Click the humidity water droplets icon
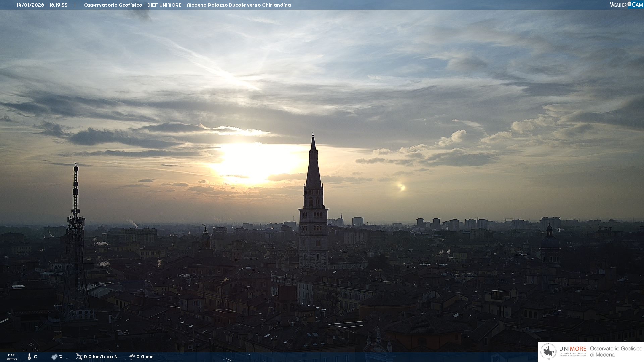This screenshot has height=362, width=644. (x=54, y=357)
